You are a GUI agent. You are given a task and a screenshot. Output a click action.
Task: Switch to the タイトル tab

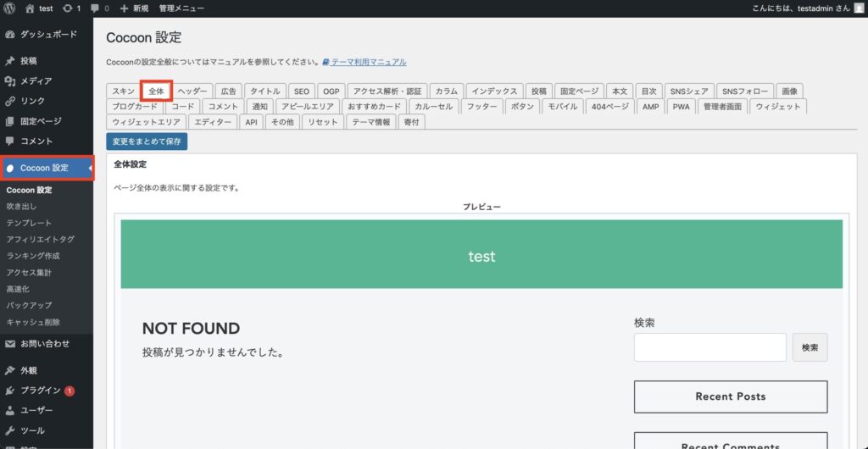tap(265, 91)
